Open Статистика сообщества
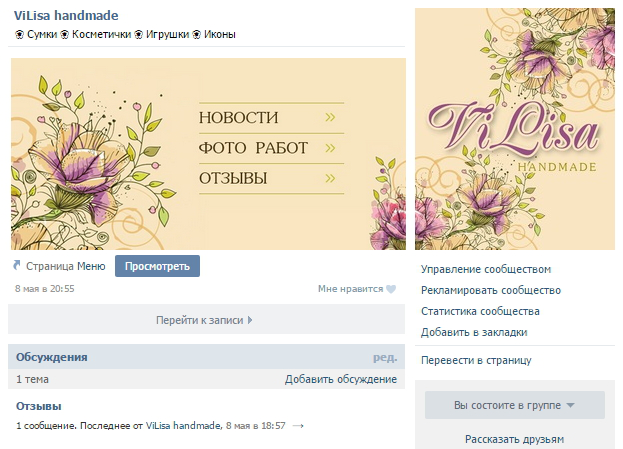 tap(480, 311)
